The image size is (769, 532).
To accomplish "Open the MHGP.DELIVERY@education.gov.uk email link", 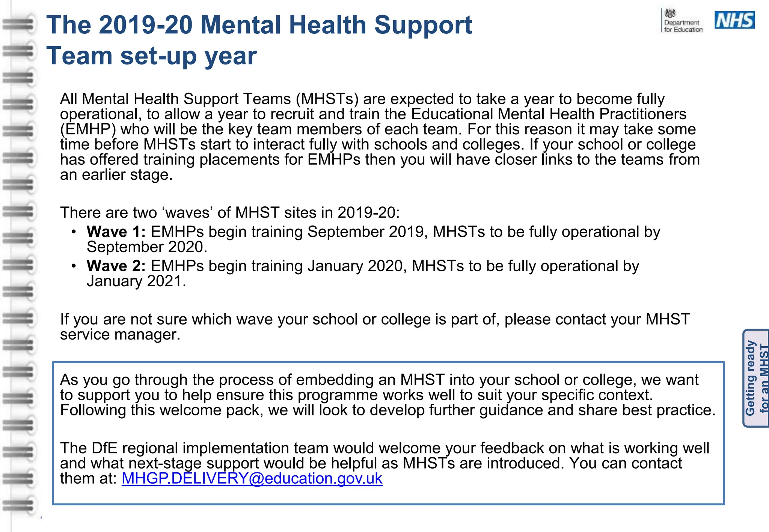I will [x=252, y=478].
